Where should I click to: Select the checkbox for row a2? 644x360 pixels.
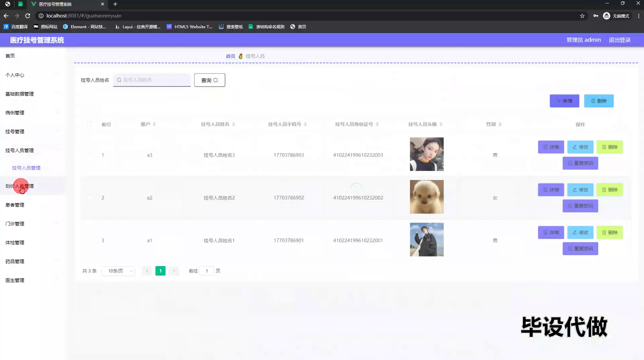[90, 198]
